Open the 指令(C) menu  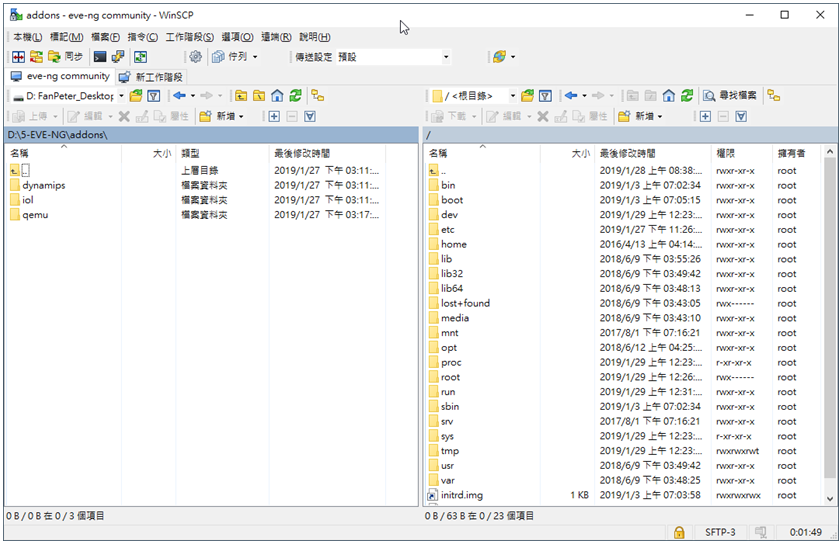pyautogui.click(x=142, y=37)
